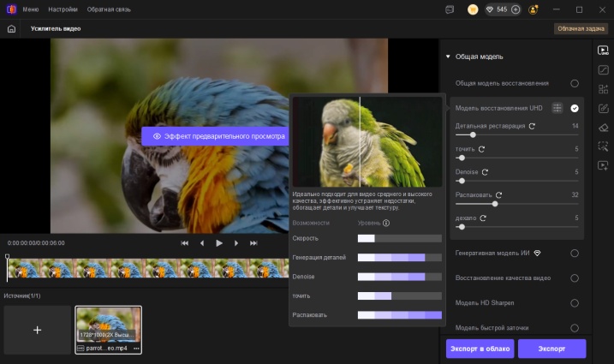Collapse the Общая модель section
614x364 pixels.
pos(447,57)
